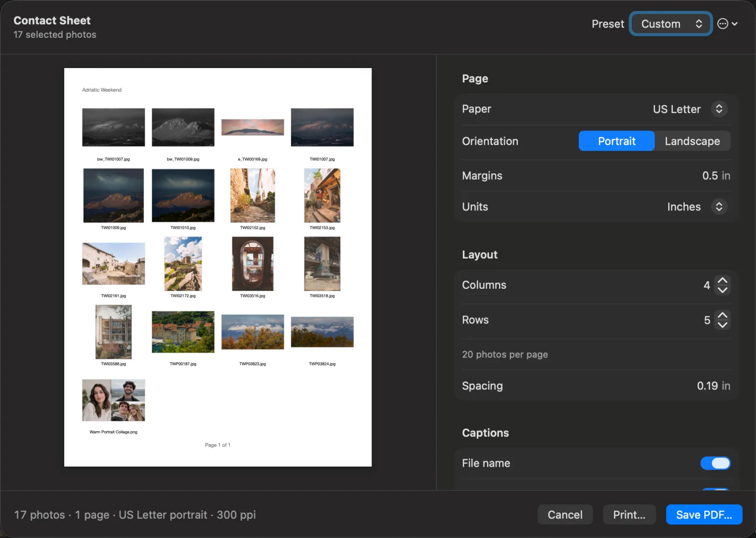Click the Adriatic Weekend page title

(102, 90)
